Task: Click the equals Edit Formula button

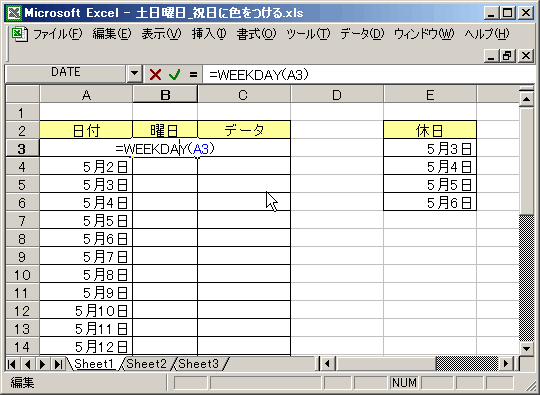Action: coord(193,74)
